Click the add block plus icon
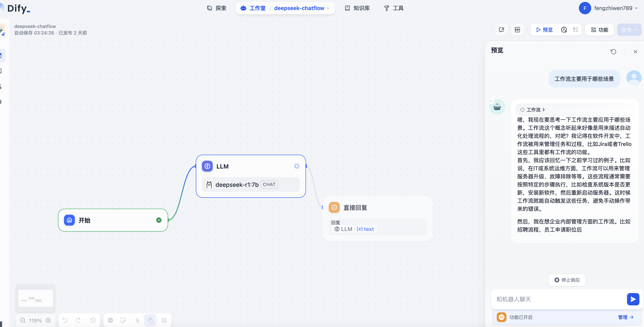 tap(110, 320)
